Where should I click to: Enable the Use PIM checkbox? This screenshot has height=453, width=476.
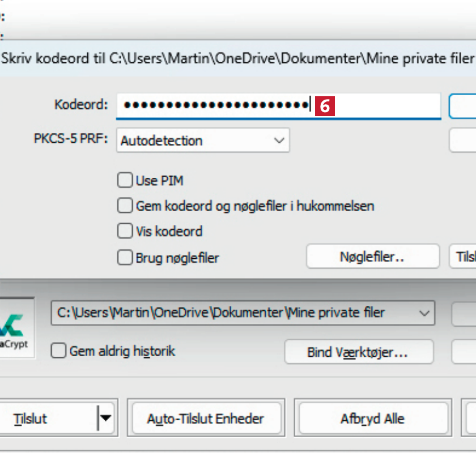(124, 181)
